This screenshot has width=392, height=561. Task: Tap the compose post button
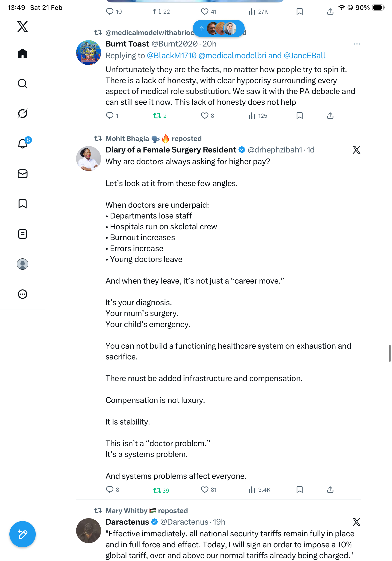pyautogui.click(x=23, y=534)
